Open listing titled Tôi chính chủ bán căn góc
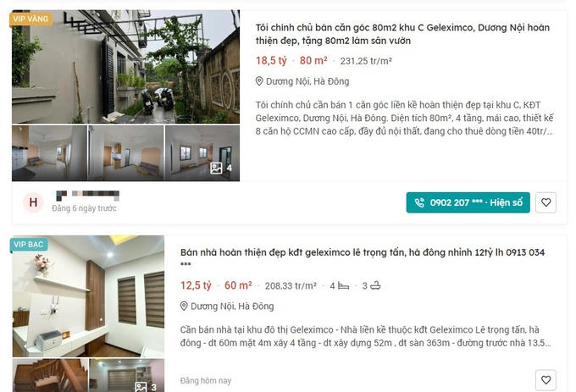The image size is (576, 392). tap(402, 34)
